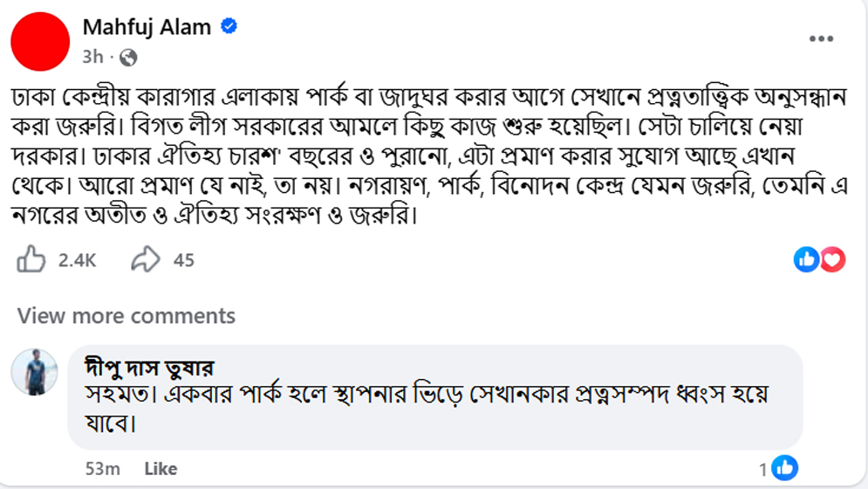Click the blue verified badge beside Mahfuj Alam
The image size is (868, 489).
[229, 27]
